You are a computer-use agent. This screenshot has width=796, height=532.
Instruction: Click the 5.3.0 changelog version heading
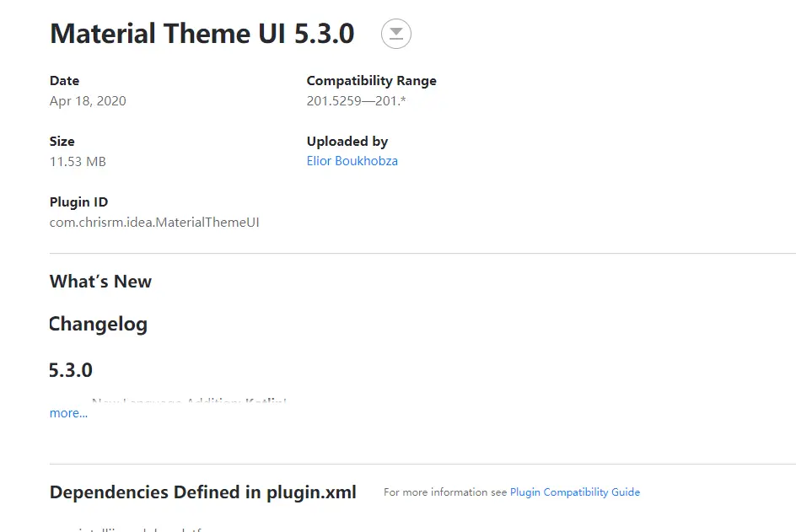(71, 370)
